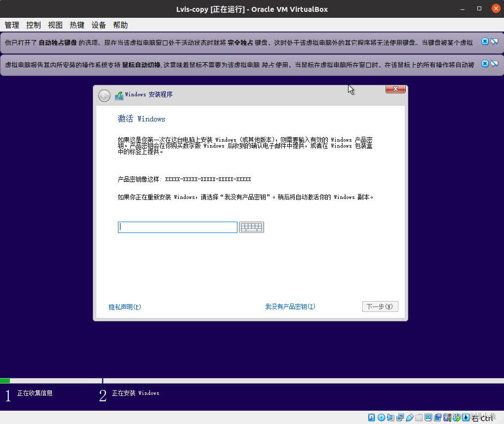The height and width of the screenshot is (424, 504).
Task: Click the shared folders status icon
Action: tap(419, 418)
